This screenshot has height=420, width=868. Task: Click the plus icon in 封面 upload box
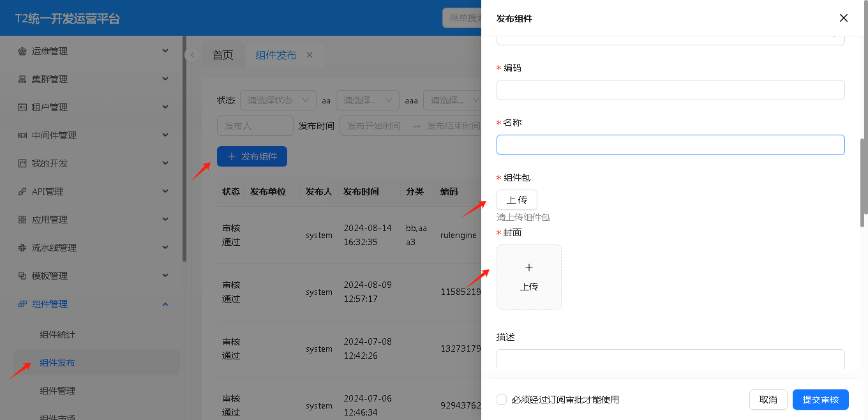coord(529,267)
